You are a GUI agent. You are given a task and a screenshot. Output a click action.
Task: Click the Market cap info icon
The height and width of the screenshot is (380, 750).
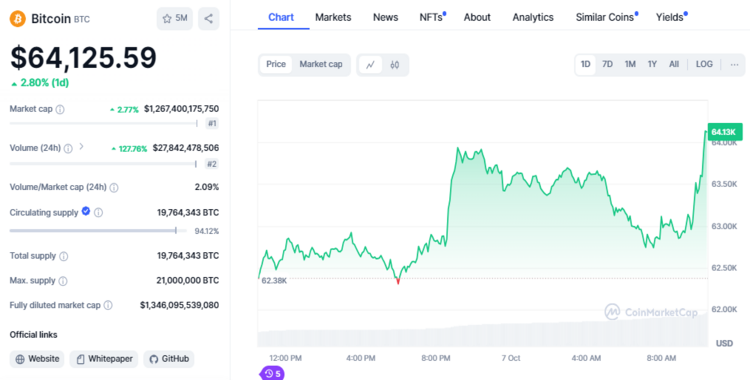coord(60,110)
